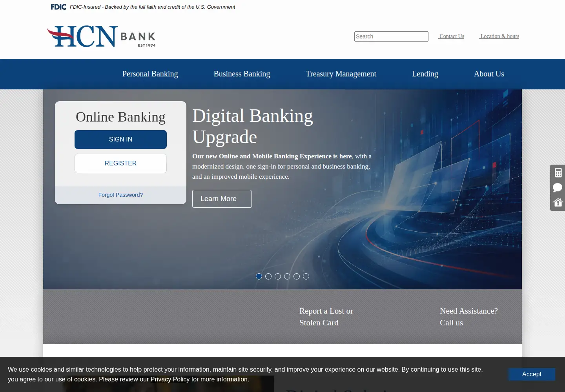Open the Treasury Management menu
This screenshot has width=565, height=392.
[x=341, y=74]
